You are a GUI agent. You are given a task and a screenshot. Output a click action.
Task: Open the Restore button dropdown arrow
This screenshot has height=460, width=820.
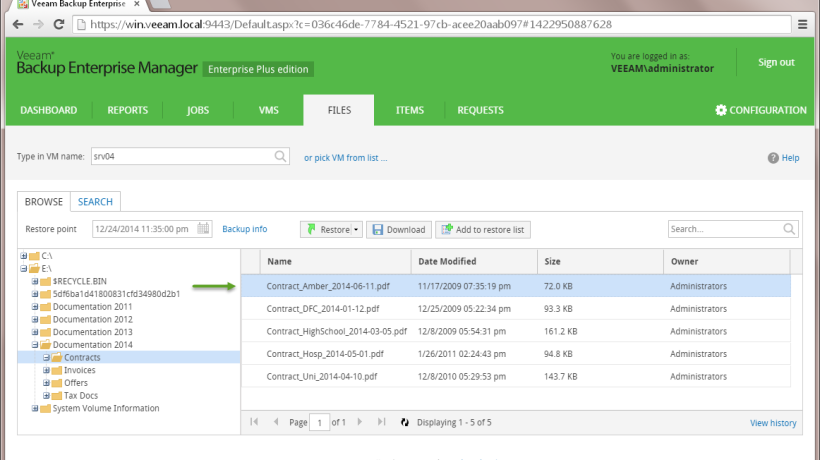click(356, 230)
